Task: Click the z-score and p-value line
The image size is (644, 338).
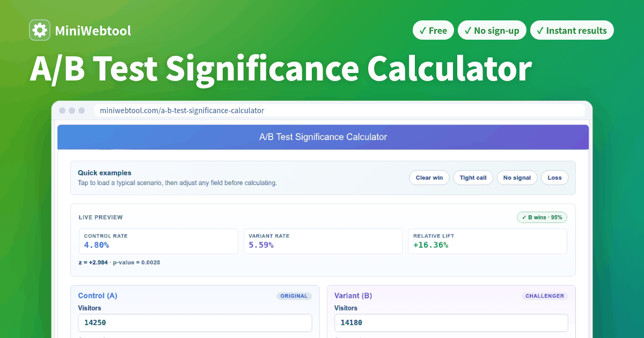Action: [x=119, y=262]
